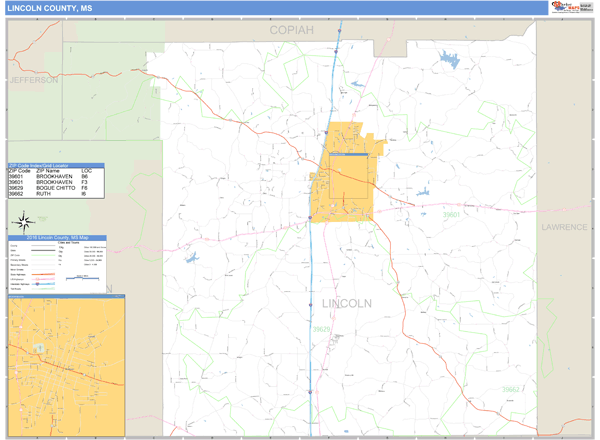Screen dimensions: 600x440
Task: Click the 39662 ZIP code label
Action: click(x=511, y=390)
